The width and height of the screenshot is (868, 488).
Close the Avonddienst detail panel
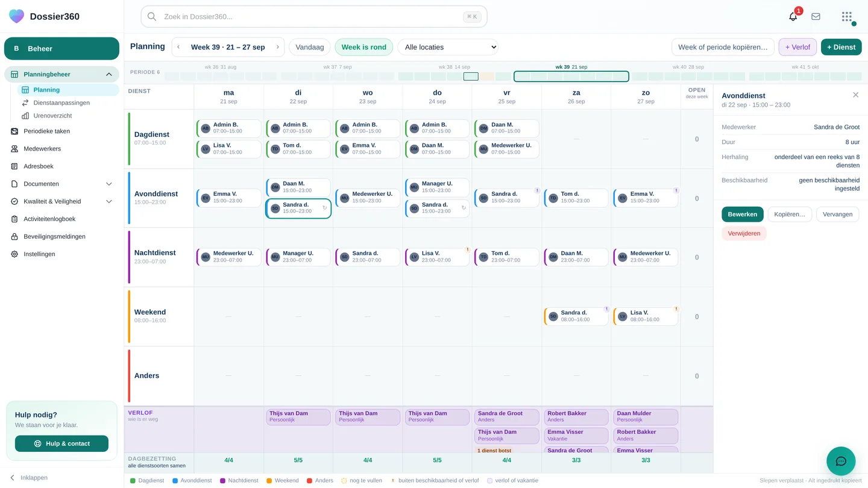pyautogui.click(x=855, y=95)
